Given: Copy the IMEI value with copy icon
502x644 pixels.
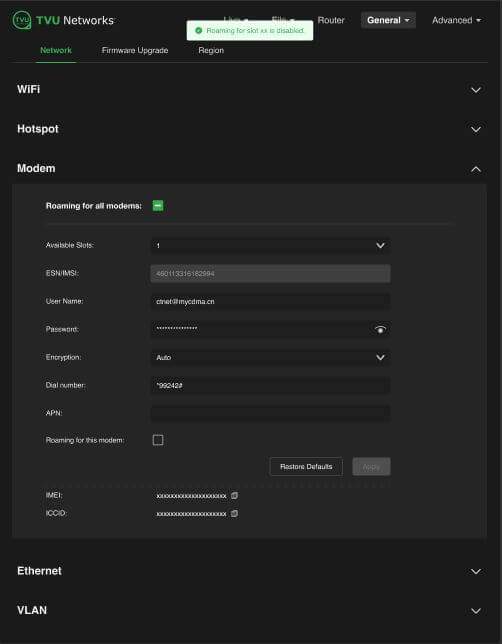Looking at the screenshot, I should [234, 496].
